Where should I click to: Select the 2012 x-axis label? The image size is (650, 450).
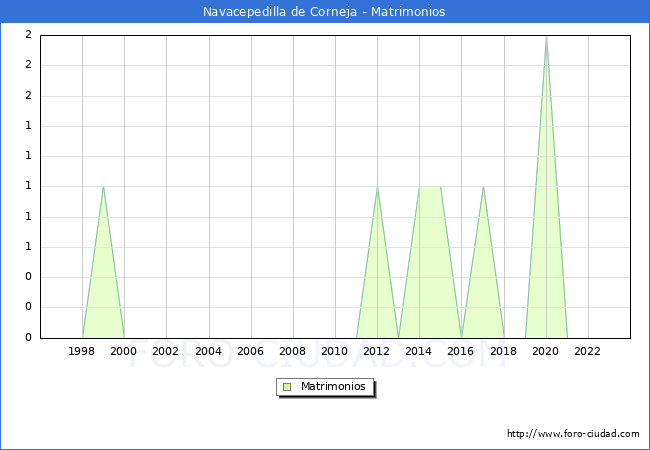[x=376, y=351]
